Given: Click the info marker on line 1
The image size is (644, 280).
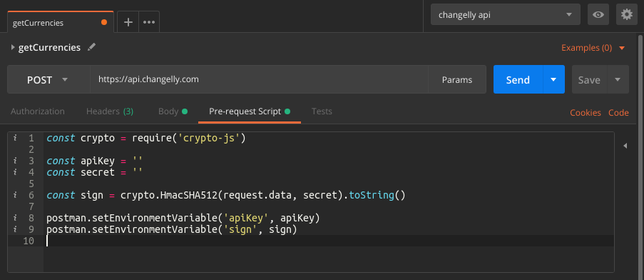Looking at the screenshot, I should coord(15,138).
